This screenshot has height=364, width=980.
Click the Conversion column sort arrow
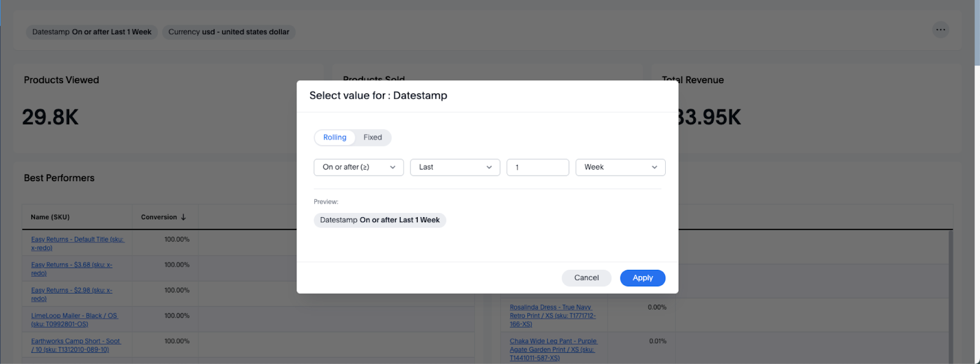click(x=183, y=217)
